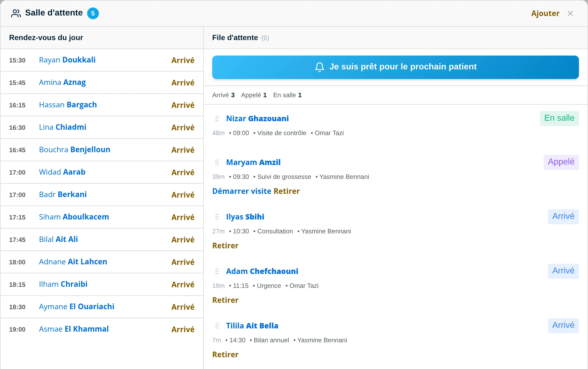Click 'Je suis prêt pour le prochain patient'
The height and width of the screenshot is (369, 588).
click(x=396, y=67)
